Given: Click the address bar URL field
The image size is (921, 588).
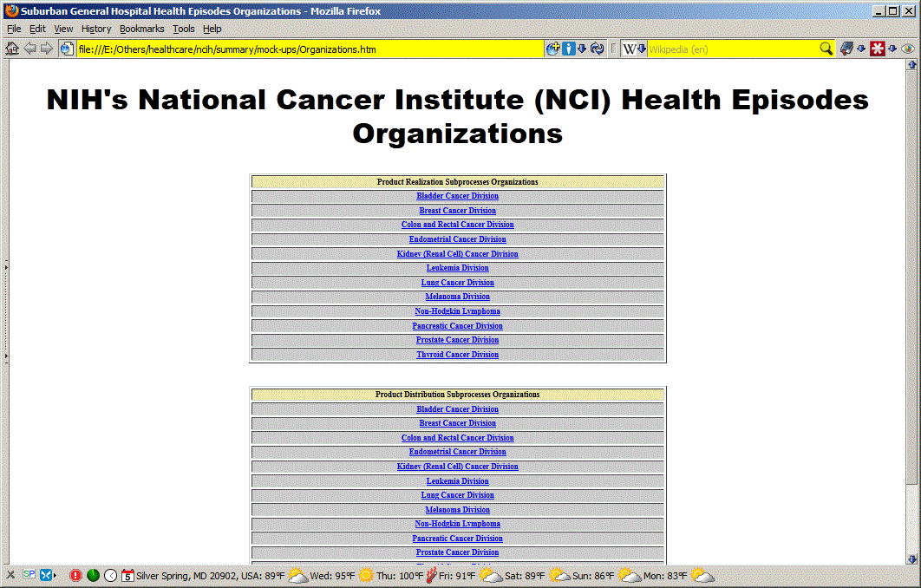Looking at the screenshot, I should coord(310,49).
